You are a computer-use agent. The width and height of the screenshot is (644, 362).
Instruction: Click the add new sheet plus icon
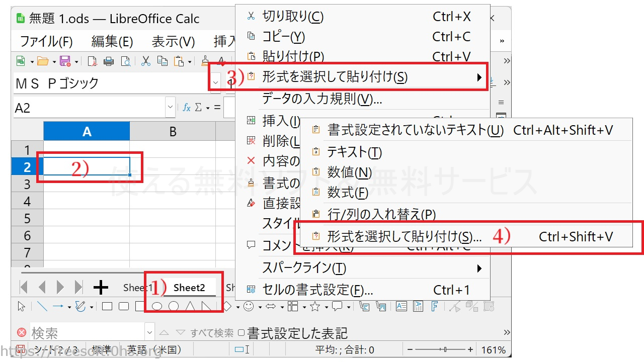[x=101, y=288]
